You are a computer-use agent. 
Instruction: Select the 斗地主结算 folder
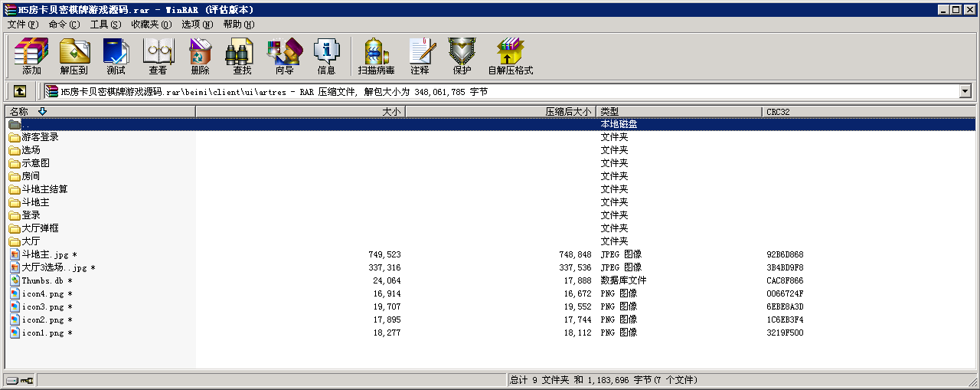click(x=44, y=189)
